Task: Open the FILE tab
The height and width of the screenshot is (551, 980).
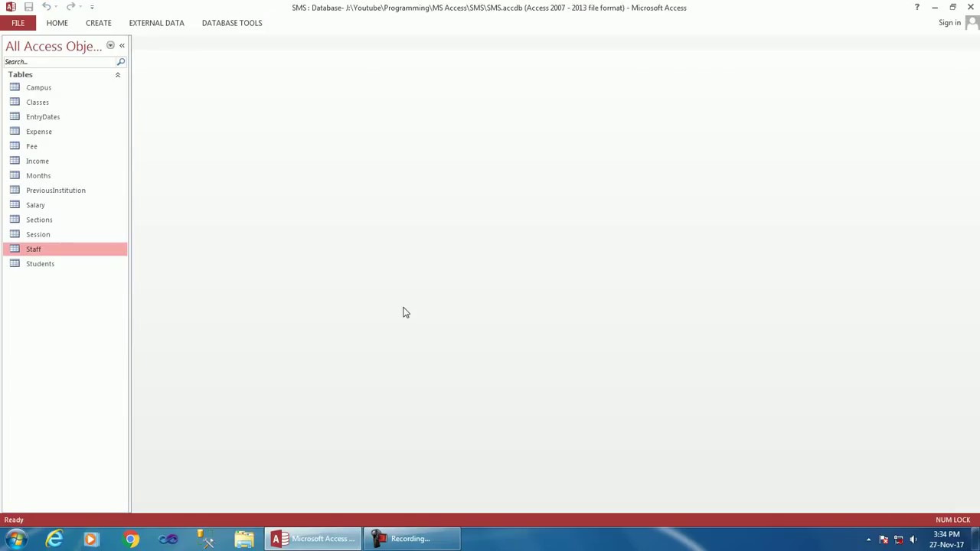Action: (x=18, y=23)
